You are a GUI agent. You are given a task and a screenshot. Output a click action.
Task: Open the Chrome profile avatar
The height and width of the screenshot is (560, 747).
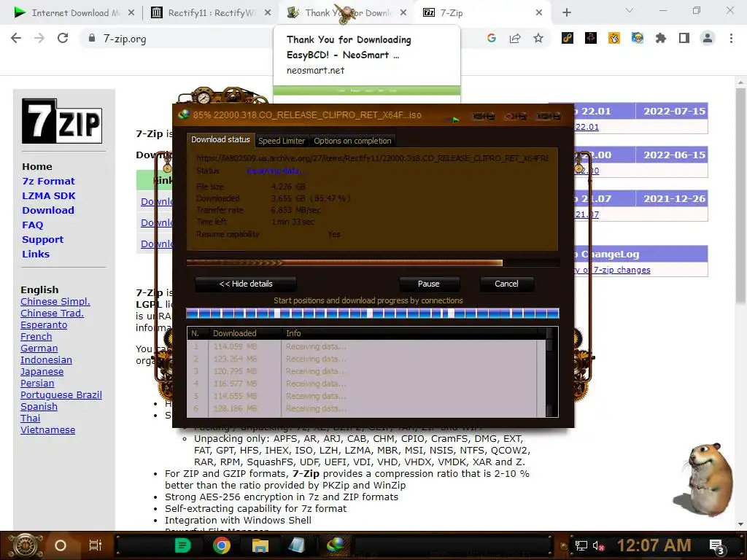pos(708,38)
